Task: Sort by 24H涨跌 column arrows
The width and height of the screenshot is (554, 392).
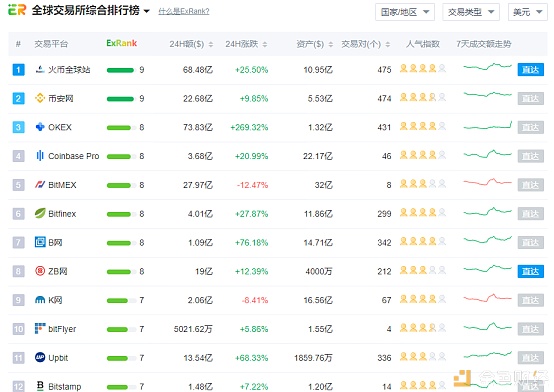Action: tap(265, 44)
